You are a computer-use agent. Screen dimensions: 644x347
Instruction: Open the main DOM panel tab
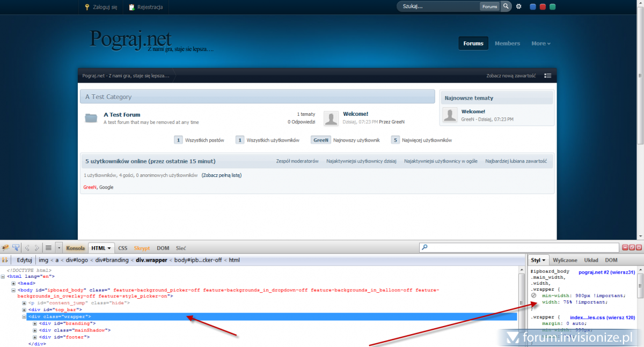tap(163, 248)
